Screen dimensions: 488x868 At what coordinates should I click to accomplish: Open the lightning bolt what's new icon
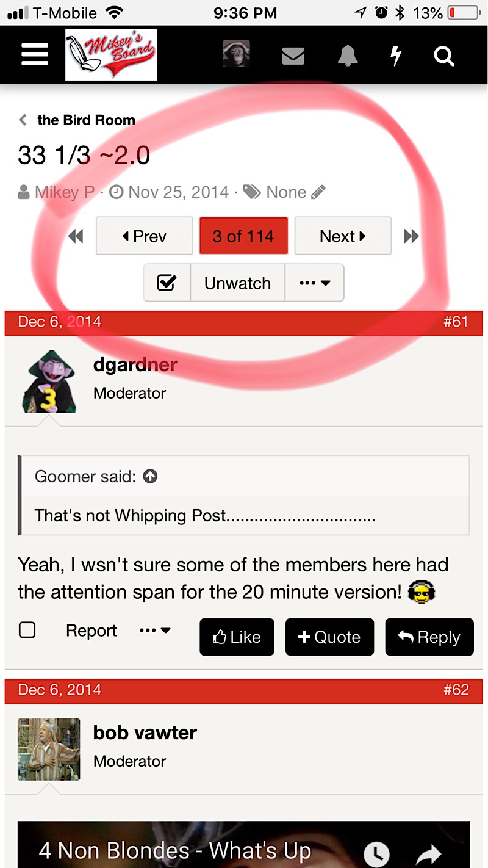tap(396, 56)
